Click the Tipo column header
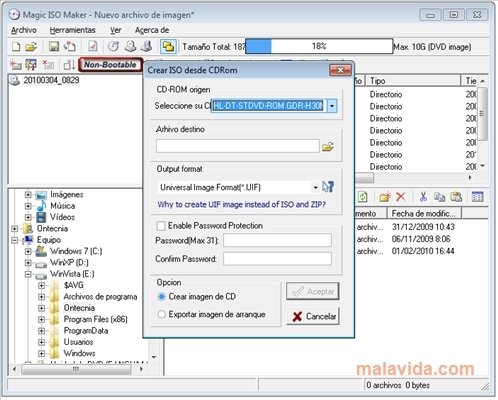 click(413, 81)
